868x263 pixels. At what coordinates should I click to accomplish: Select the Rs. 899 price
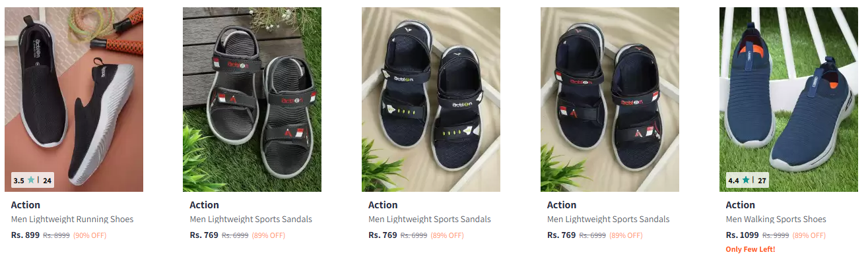click(26, 235)
